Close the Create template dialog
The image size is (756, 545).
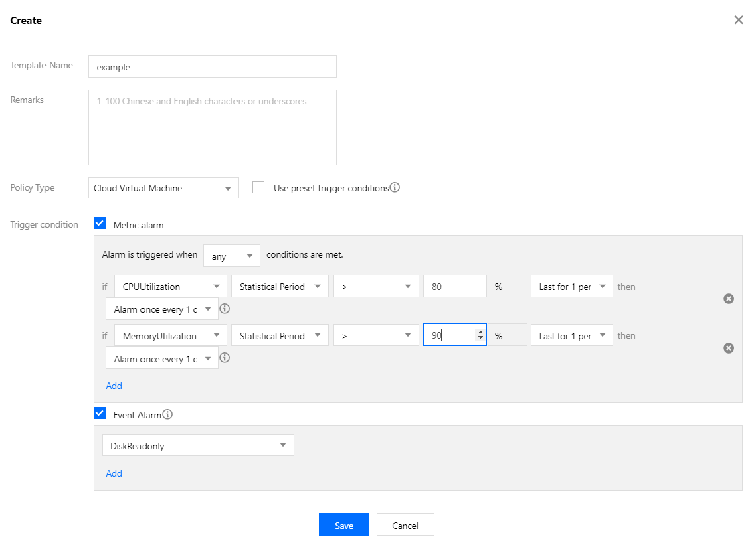[x=739, y=20]
